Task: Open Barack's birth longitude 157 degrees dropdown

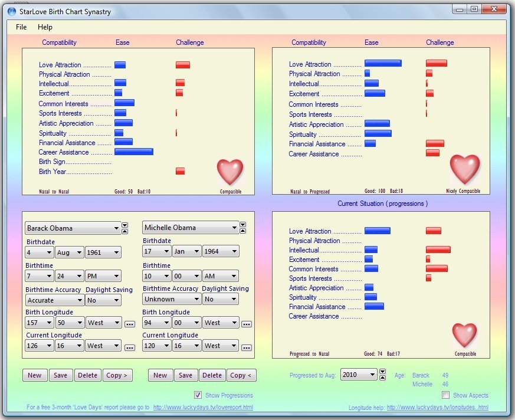Action: (40, 323)
